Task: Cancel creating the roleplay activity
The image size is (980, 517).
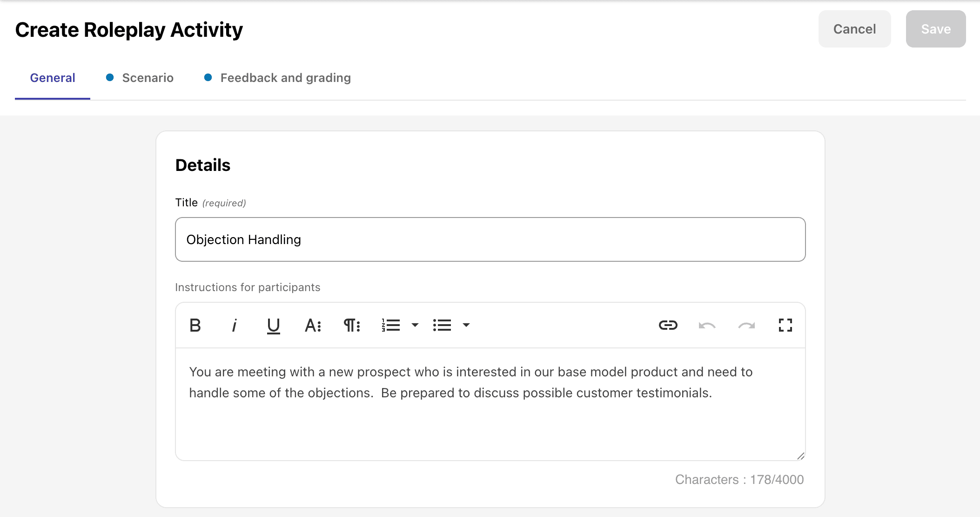Action: [854, 29]
